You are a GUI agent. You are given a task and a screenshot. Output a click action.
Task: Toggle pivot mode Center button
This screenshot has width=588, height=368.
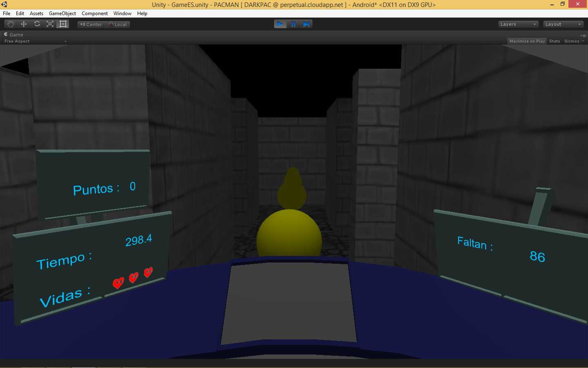click(91, 25)
